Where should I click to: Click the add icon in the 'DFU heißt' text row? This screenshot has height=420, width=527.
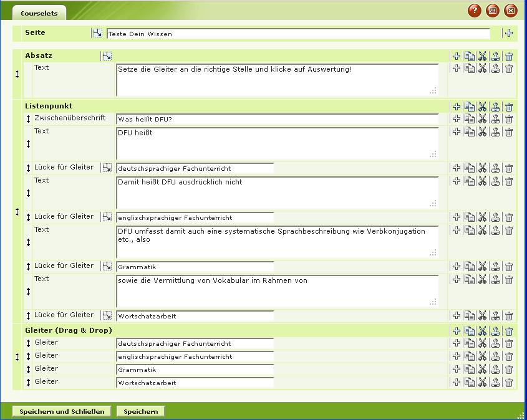(x=456, y=131)
